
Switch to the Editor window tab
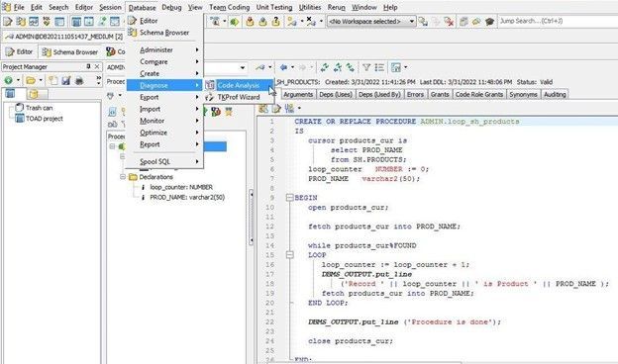click(20, 51)
